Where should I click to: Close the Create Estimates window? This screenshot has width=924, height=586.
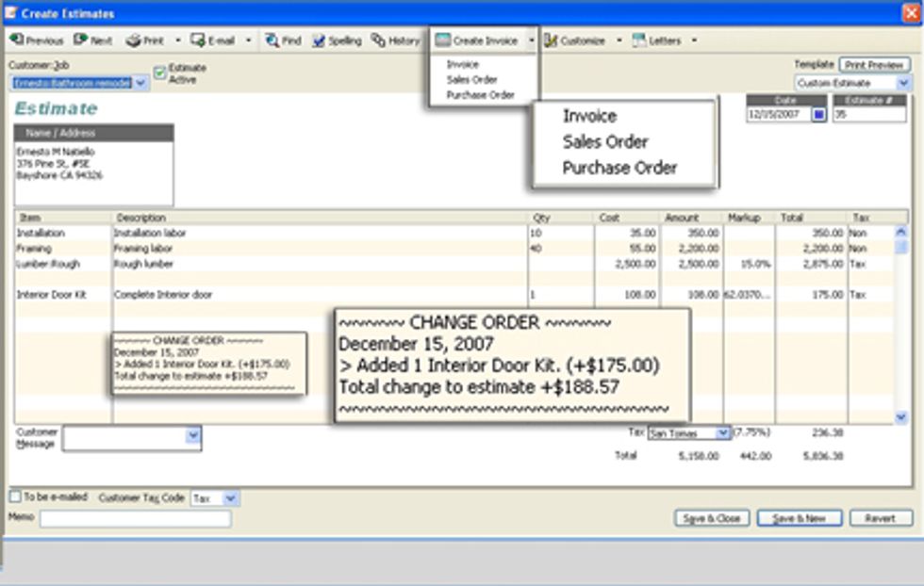(x=911, y=13)
